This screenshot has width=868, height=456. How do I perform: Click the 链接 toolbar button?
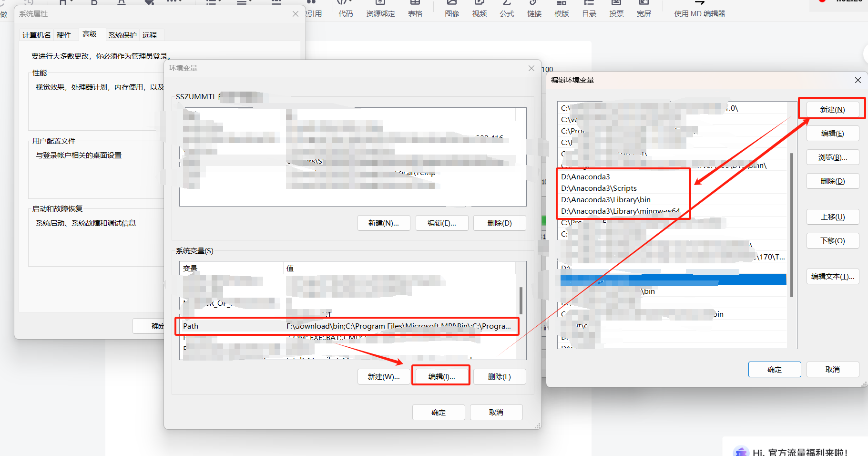(534, 9)
